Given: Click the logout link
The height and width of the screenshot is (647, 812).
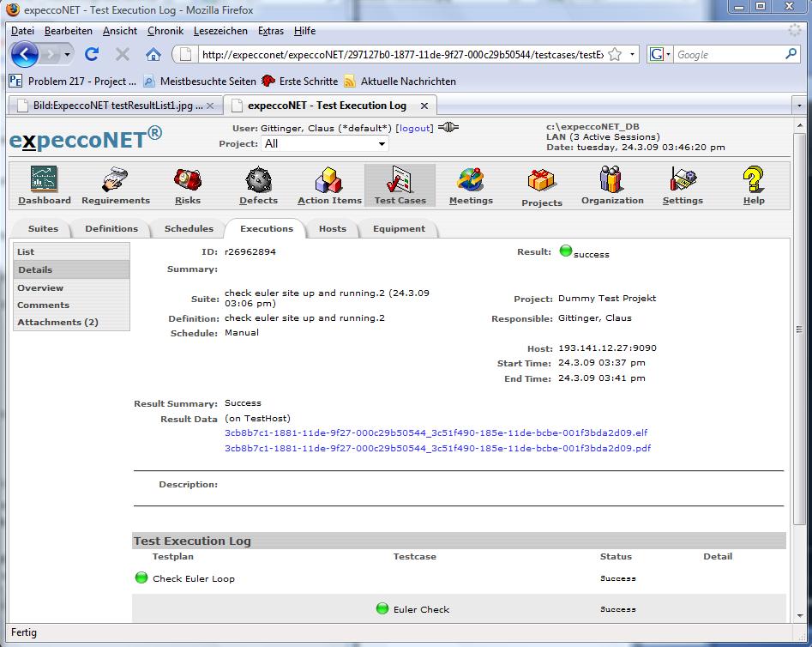Looking at the screenshot, I should tap(414, 128).
